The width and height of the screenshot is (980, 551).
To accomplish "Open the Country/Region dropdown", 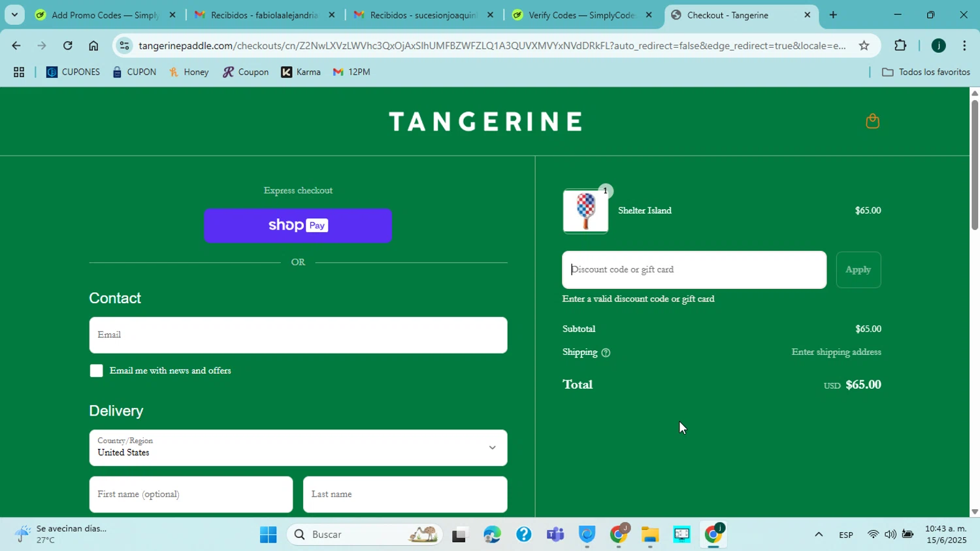I will [x=298, y=448].
